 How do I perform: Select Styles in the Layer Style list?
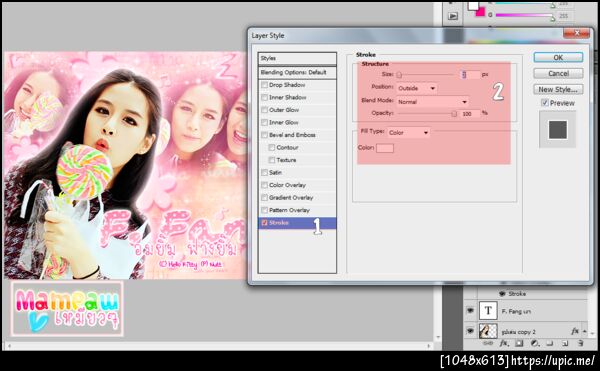[x=297, y=59]
